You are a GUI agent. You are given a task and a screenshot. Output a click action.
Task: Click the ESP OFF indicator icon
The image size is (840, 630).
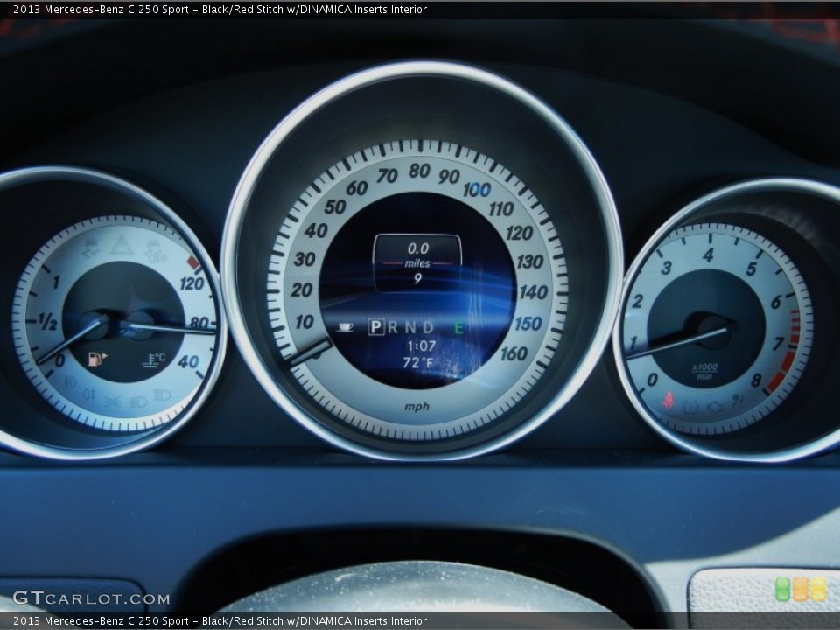tap(157, 251)
